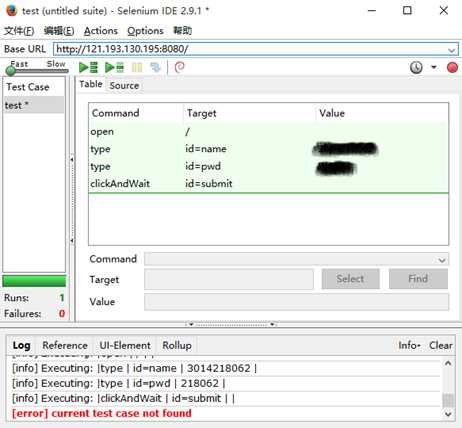Image resolution: width=462 pixels, height=428 pixels.
Task: Click the Target input field
Action: (x=229, y=279)
